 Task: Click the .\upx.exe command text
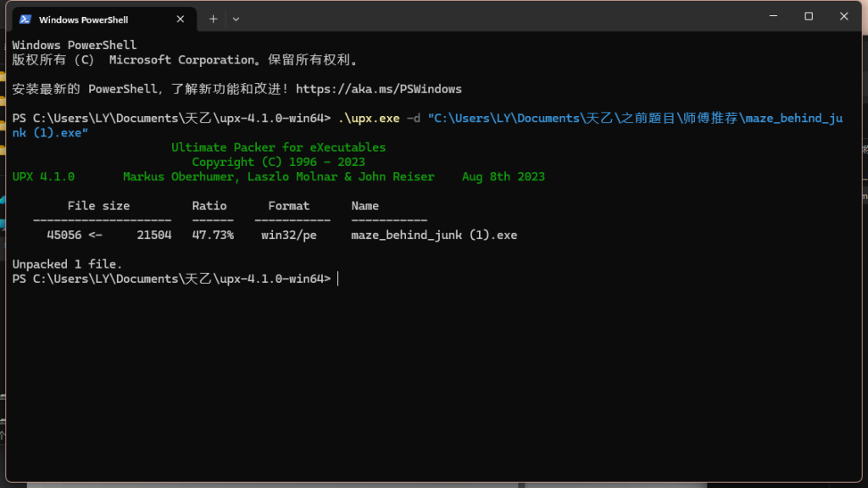[369, 119]
